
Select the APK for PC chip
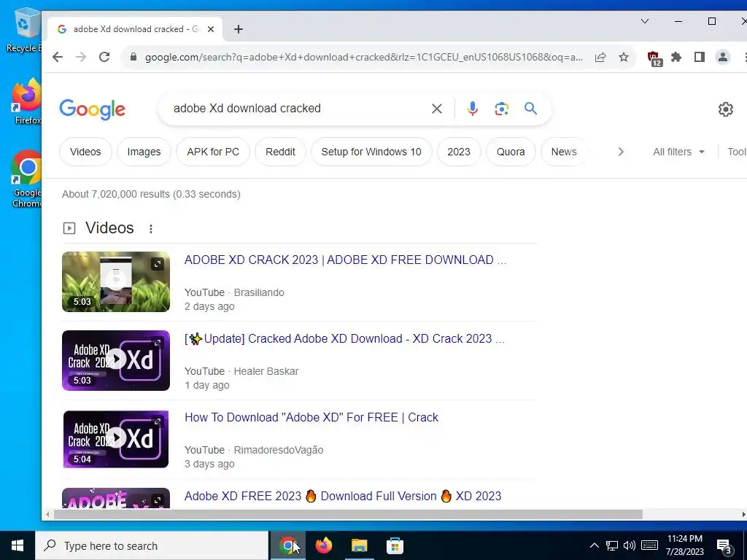coord(213,152)
